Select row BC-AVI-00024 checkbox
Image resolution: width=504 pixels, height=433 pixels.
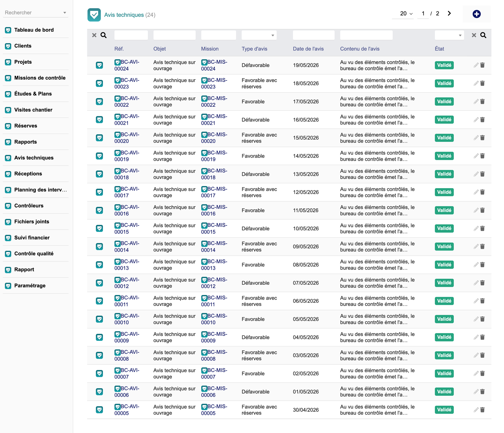[99, 65]
